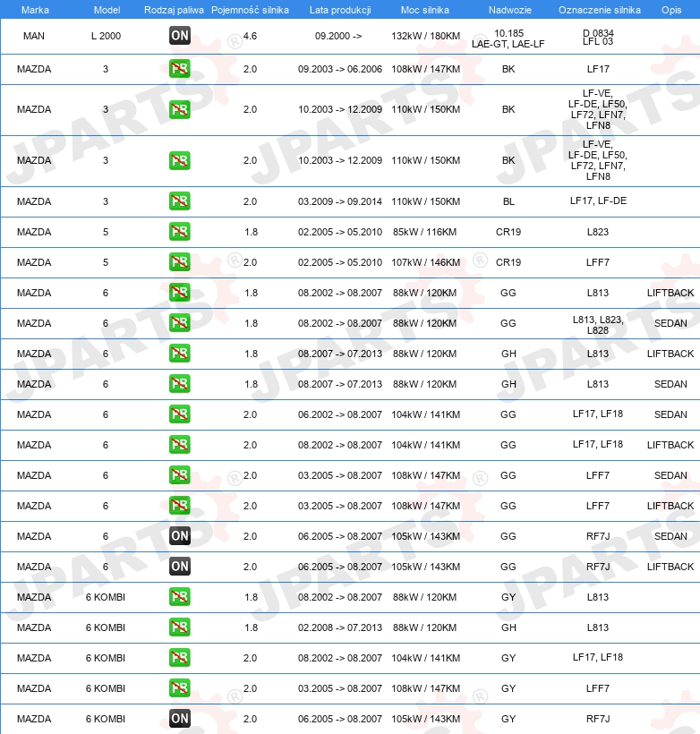Select the petrol icon in the 6 KOMBI GH L813 row
The image size is (700, 734).
point(180,627)
